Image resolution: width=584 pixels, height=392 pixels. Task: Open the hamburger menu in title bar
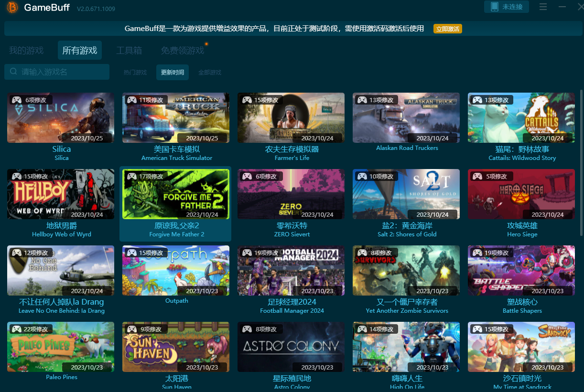click(543, 7)
